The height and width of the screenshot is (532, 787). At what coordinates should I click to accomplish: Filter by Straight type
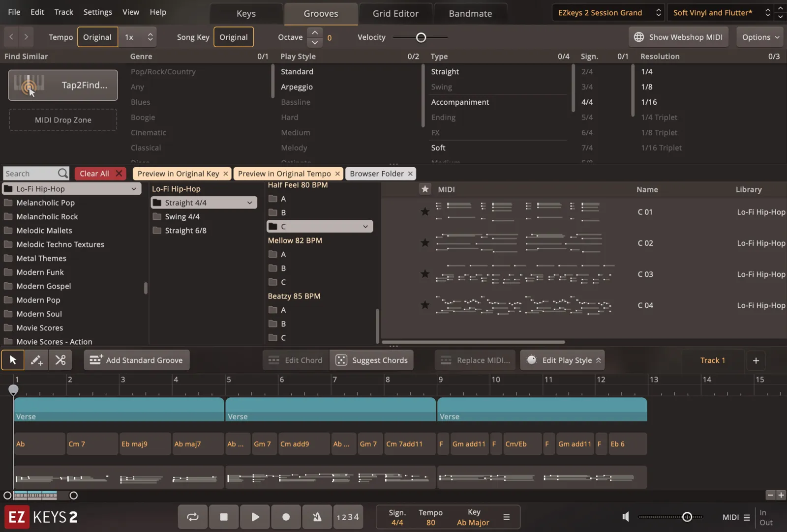(445, 72)
